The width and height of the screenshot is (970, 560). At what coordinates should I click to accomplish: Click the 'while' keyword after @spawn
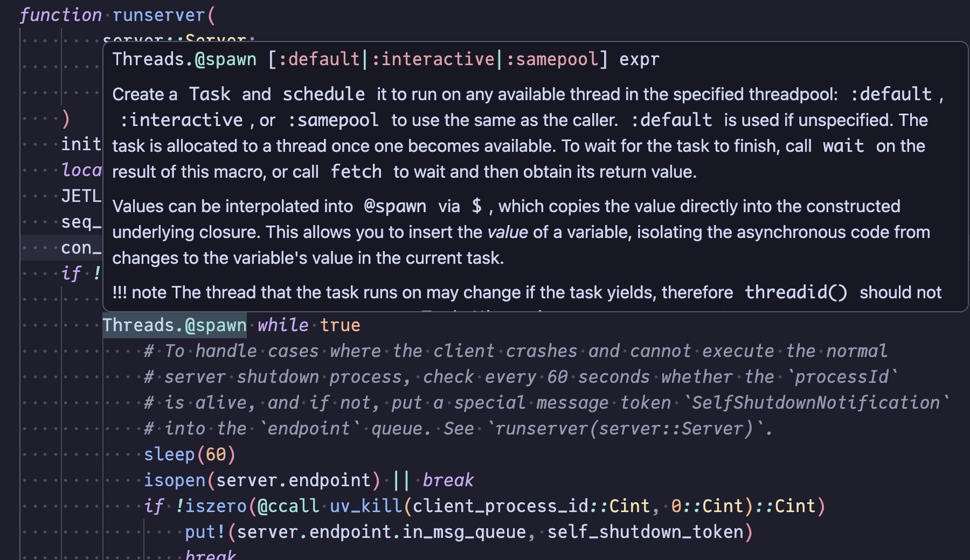[283, 325]
